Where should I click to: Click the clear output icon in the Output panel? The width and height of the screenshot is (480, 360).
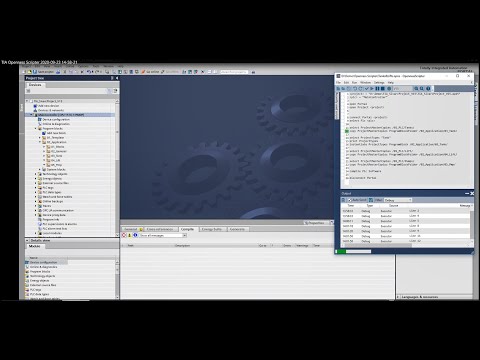pyautogui.click(x=343, y=200)
